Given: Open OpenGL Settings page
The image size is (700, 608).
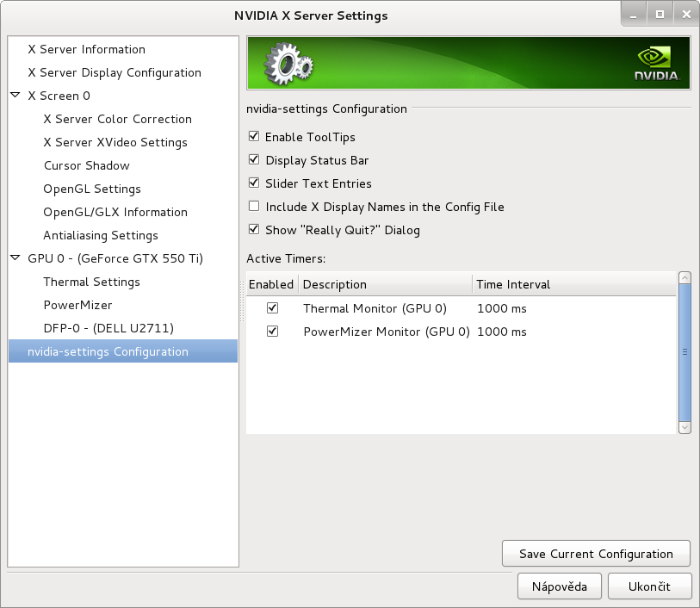Looking at the screenshot, I should pyautogui.click(x=92, y=189).
